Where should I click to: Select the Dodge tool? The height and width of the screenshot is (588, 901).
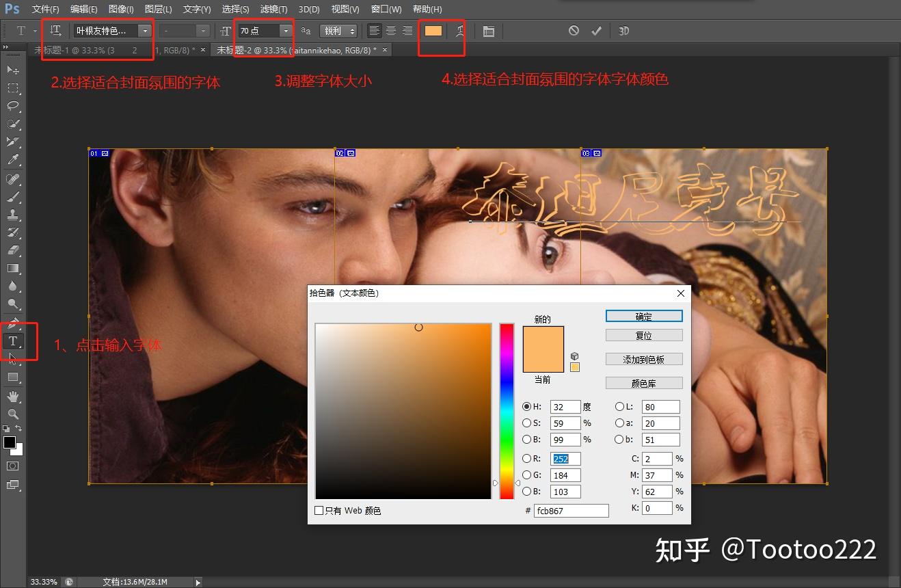[12, 304]
